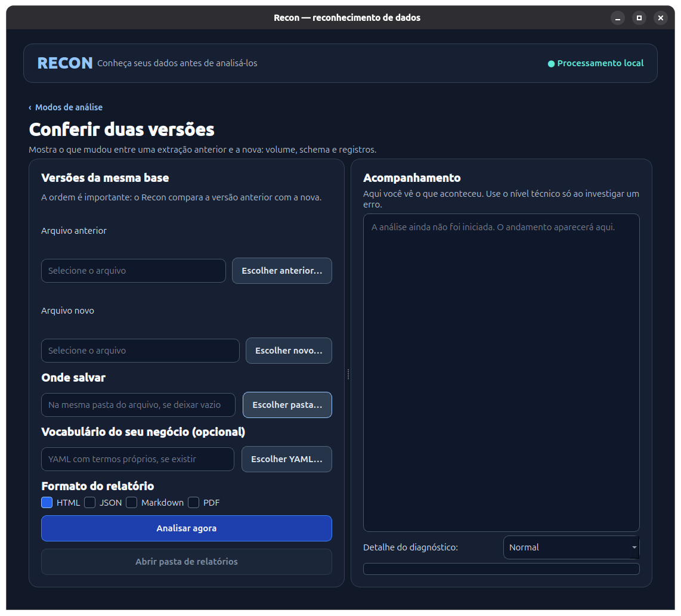681x616 pixels.
Task: Click the RECON logo in the header
Action: (x=65, y=63)
